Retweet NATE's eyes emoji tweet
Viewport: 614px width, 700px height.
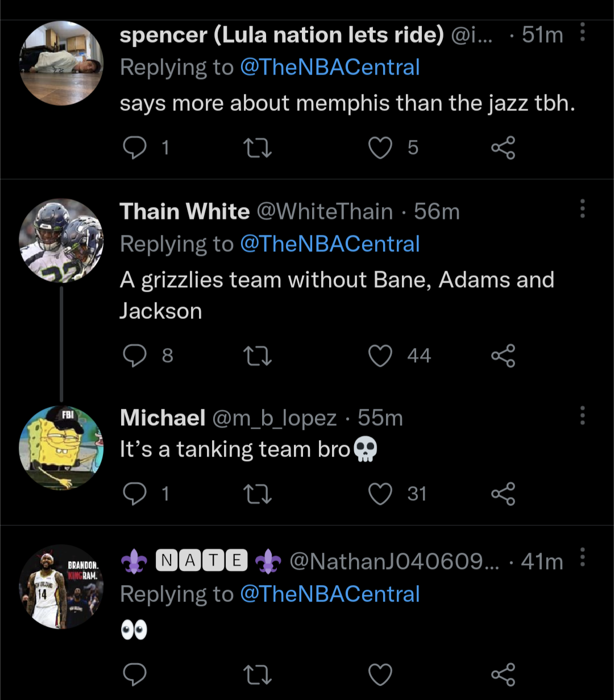point(258,675)
